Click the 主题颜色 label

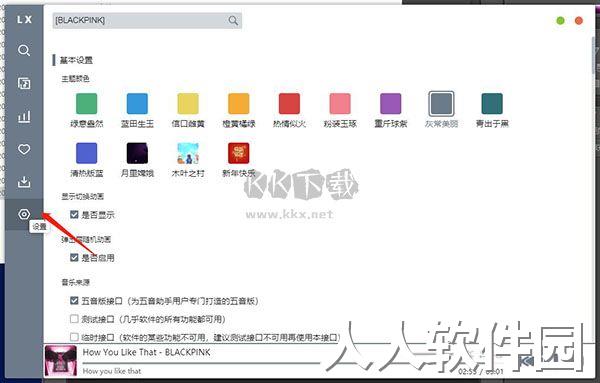(x=75, y=79)
